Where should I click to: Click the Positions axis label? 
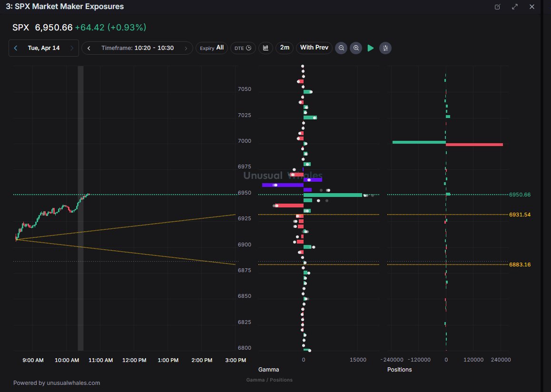click(x=399, y=370)
